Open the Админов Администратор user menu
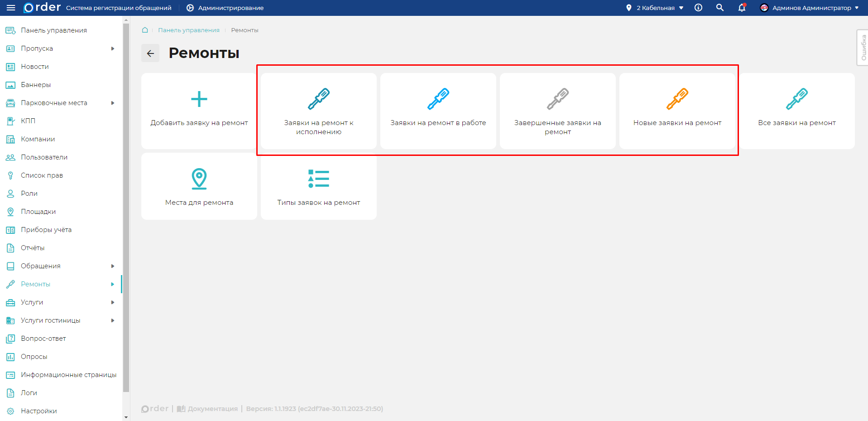868x421 pixels. [811, 8]
